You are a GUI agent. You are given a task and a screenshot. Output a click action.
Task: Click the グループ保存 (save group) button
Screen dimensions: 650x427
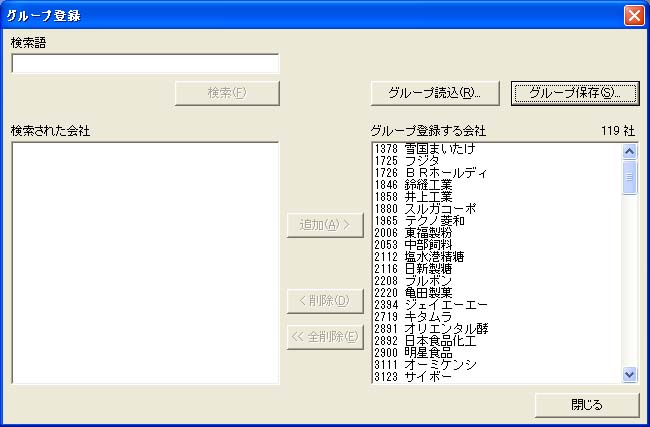tap(574, 93)
